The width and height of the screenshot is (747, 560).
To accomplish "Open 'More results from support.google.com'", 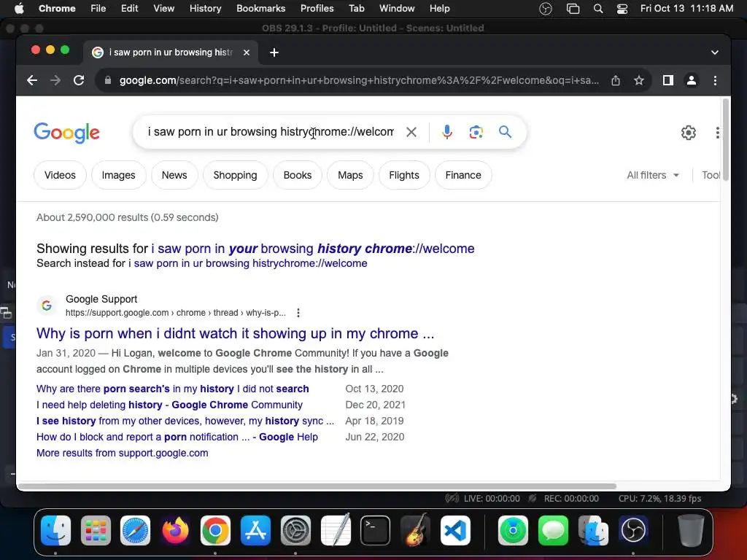I will point(123,454).
